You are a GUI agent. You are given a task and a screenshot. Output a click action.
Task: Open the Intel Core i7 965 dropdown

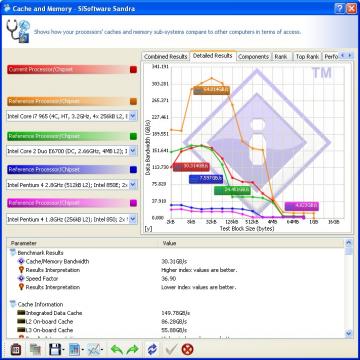coord(133,116)
